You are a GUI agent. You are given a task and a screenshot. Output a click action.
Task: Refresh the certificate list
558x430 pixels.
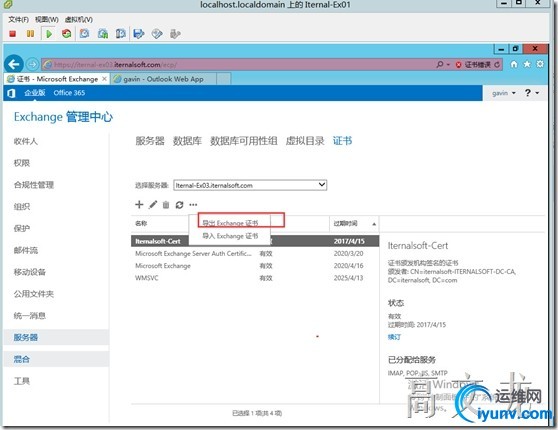(x=179, y=205)
